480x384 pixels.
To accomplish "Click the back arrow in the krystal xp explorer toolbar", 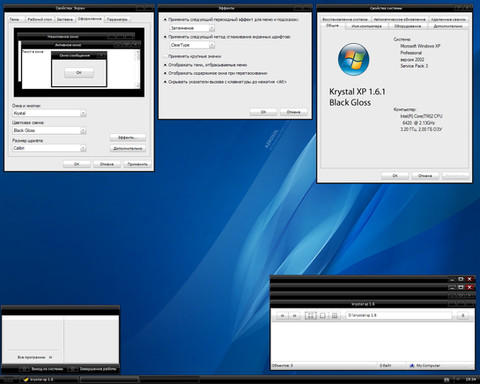I will pyautogui.click(x=282, y=315).
